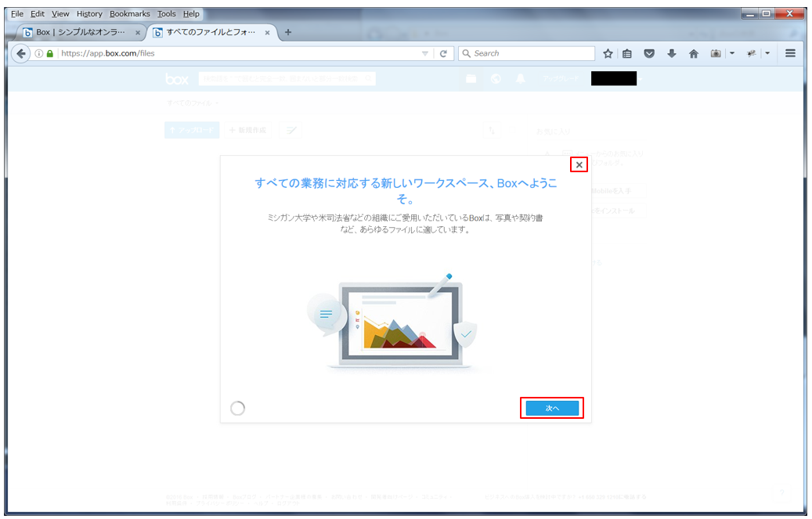
Task: Bookmark this page with the star icon
Action: tap(608, 53)
